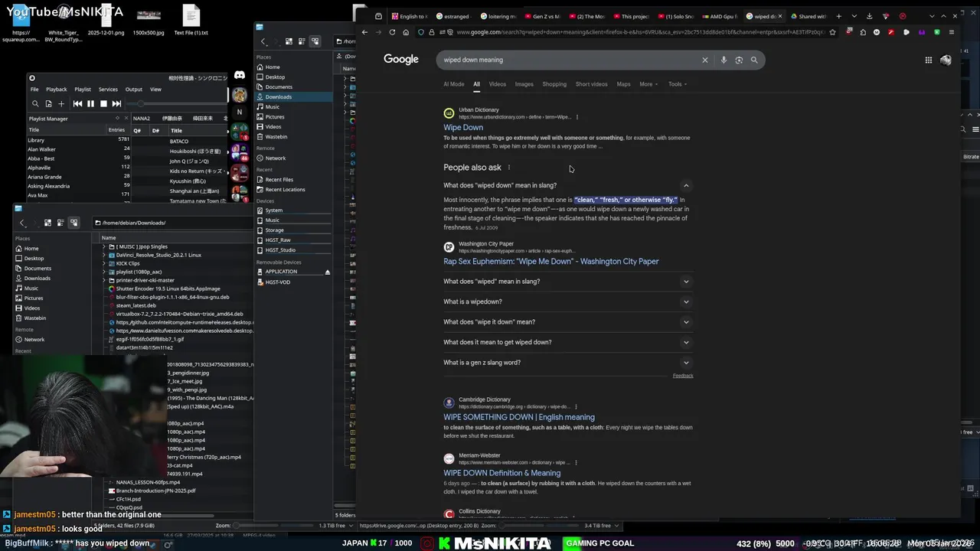Click the open file icon in music player toolbar
The height and width of the screenshot is (551, 980).
coord(48,104)
